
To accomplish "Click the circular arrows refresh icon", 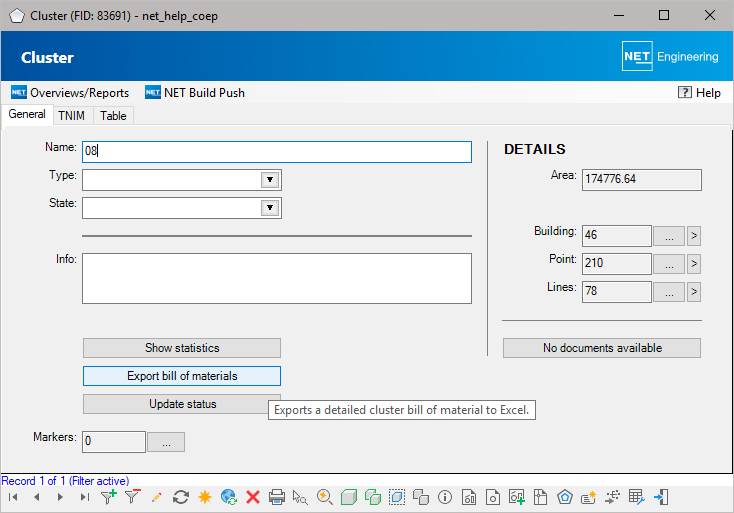I will tap(181, 497).
